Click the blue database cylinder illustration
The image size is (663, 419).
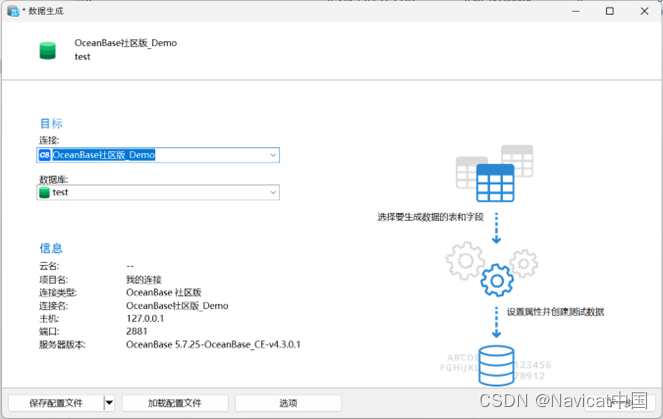pos(496,365)
